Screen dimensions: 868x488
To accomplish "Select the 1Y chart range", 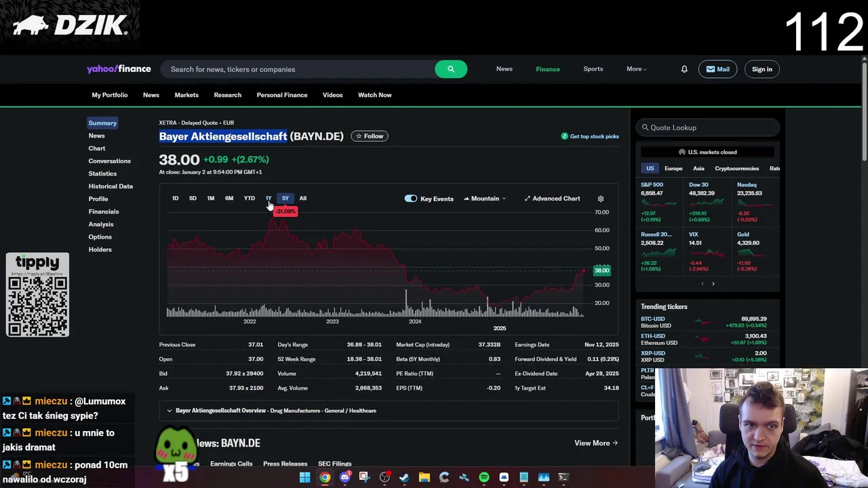I will pos(269,199).
